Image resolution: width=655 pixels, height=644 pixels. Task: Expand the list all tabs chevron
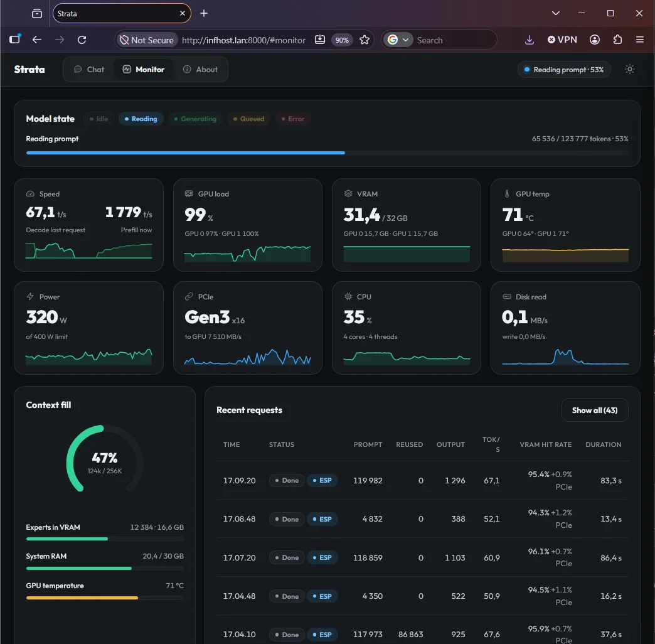[556, 13]
